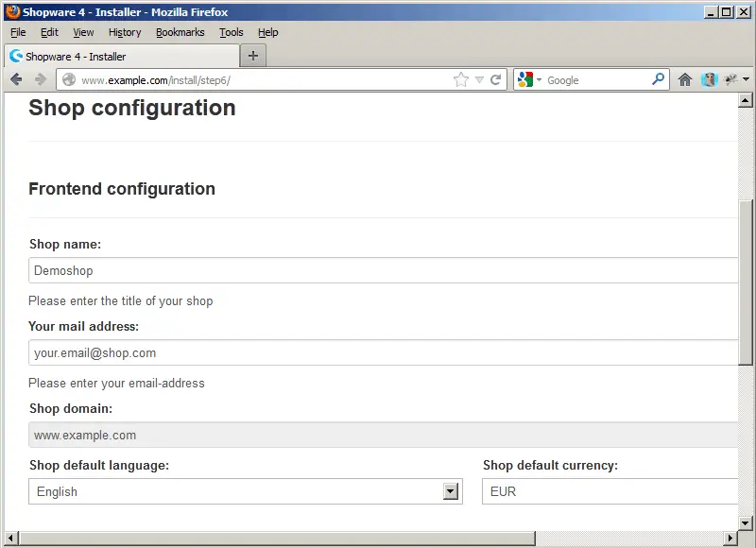Click the 'Frontend configuration' heading
The width and height of the screenshot is (756, 548).
[x=122, y=189]
